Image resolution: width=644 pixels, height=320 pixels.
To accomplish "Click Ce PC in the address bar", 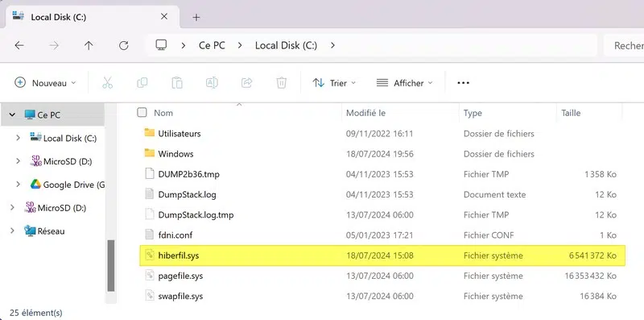I will point(212,45).
